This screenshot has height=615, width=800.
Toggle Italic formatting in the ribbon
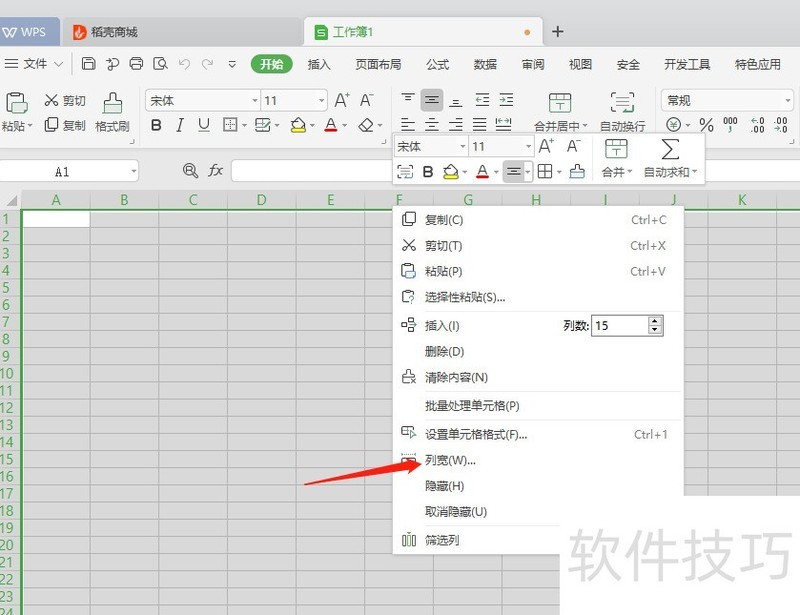click(x=180, y=126)
